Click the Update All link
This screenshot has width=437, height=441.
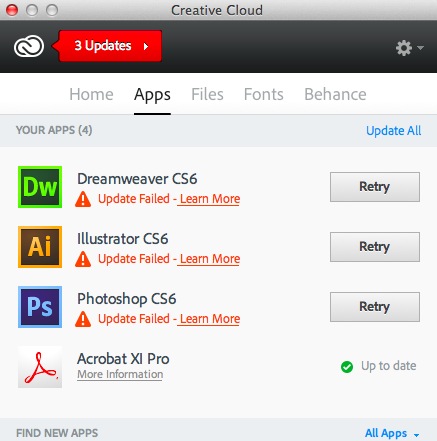tap(394, 131)
